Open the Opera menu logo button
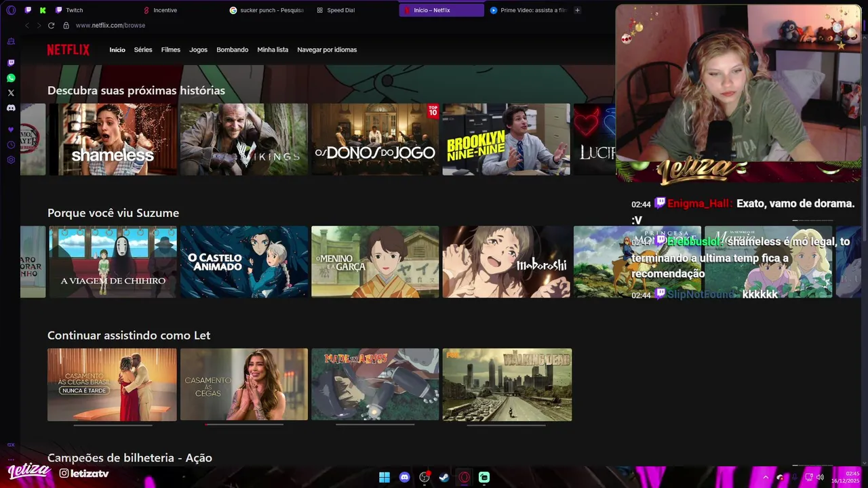The width and height of the screenshot is (868, 488). click(x=11, y=10)
